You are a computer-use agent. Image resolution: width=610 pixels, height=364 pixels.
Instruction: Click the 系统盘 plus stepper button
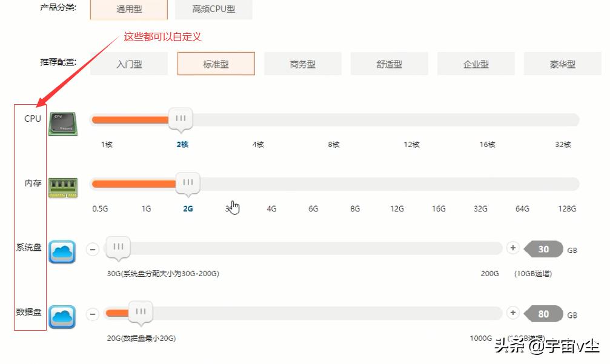point(512,247)
